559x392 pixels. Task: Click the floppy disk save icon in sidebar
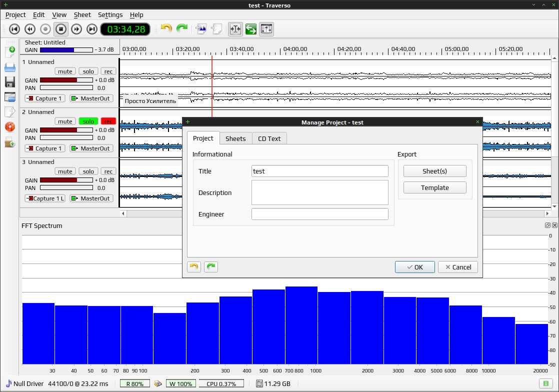point(10,82)
